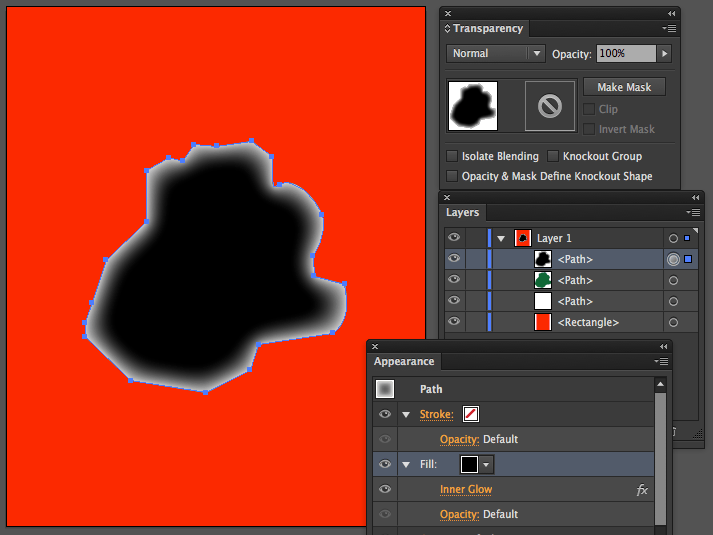Enable the Clip checkbox

[589, 109]
